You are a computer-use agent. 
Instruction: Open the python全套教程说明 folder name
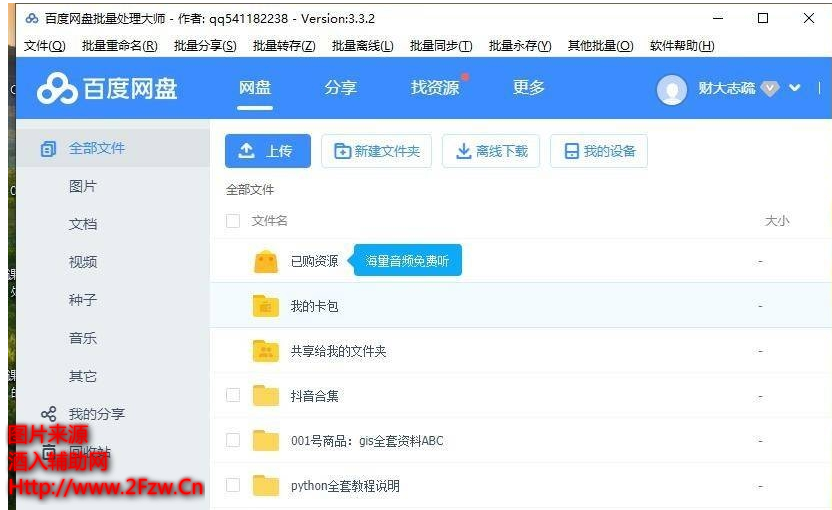point(345,486)
